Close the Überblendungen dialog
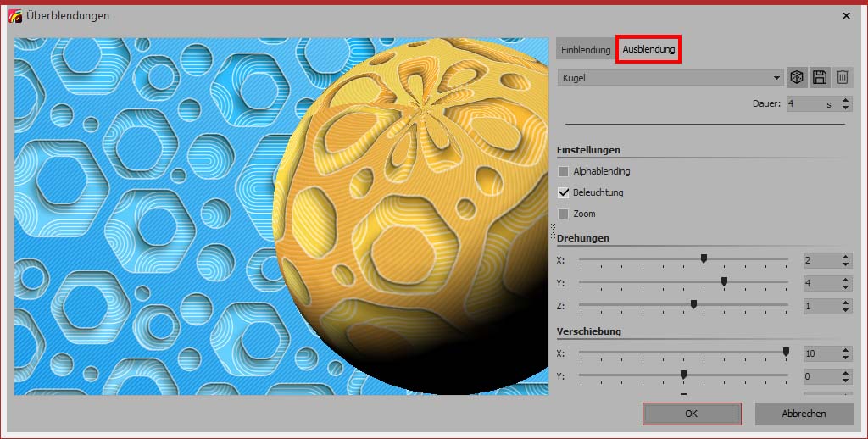This screenshot has width=868, height=439. coord(846,16)
